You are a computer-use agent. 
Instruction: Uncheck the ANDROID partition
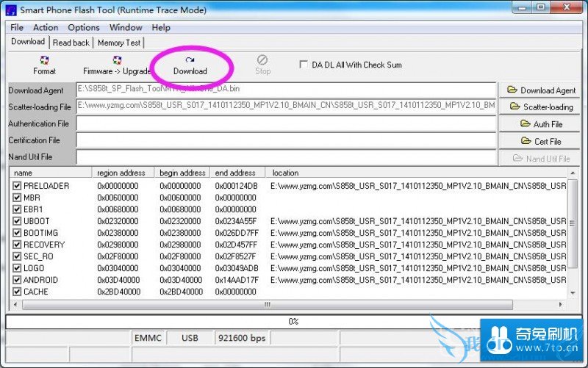coord(17,280)
